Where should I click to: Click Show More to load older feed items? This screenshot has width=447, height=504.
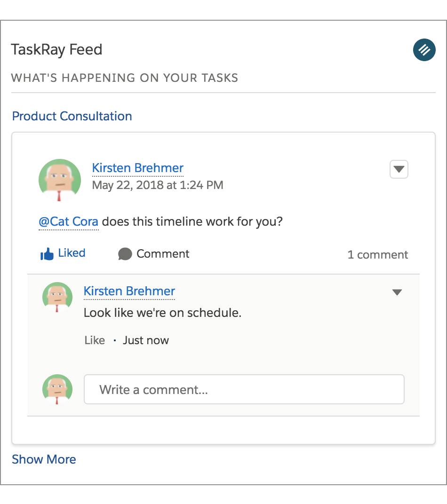44,459
